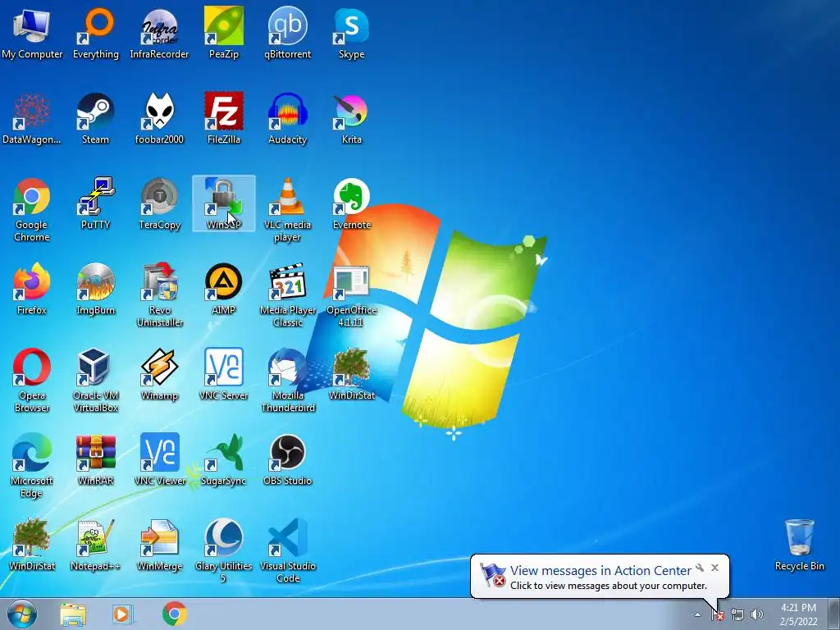Launch Skype from desktop
Screen dimensions: 840x630
pos(351,34)
